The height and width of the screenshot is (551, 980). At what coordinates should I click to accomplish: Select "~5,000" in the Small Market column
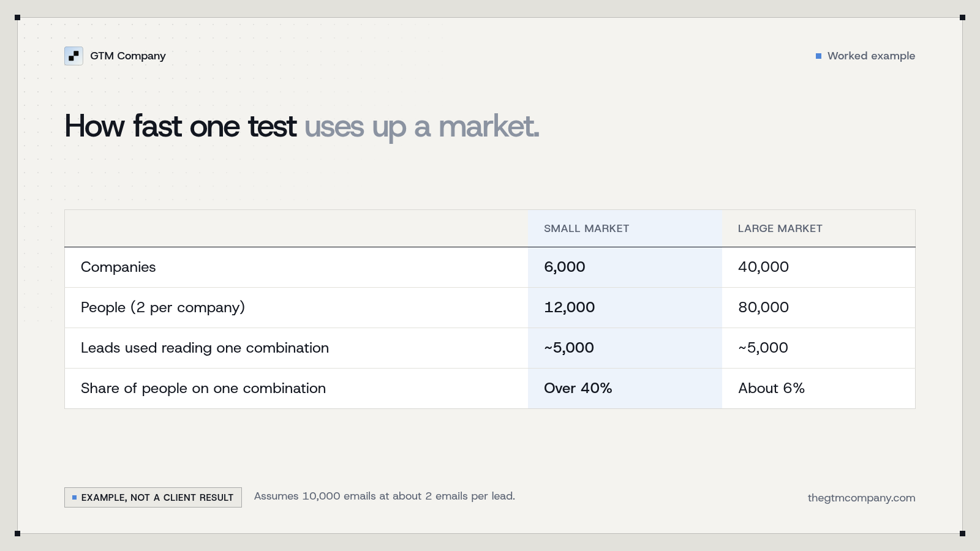(569, 348)
